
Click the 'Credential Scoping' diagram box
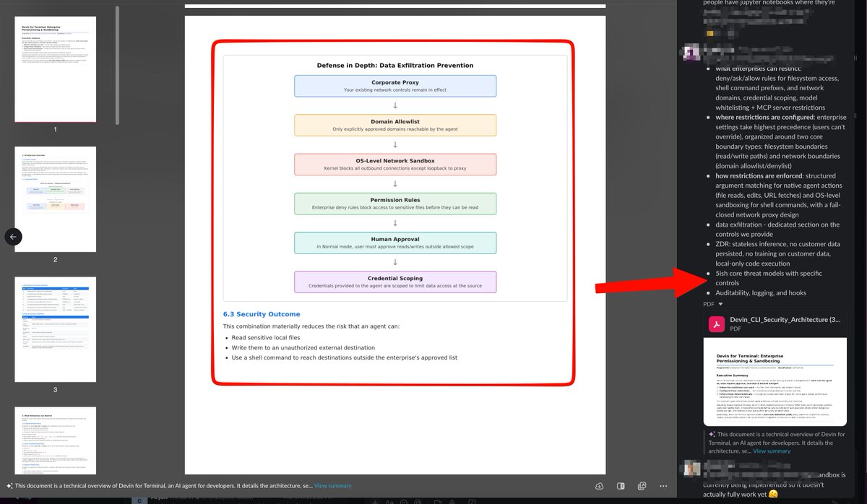coord(395,282)
